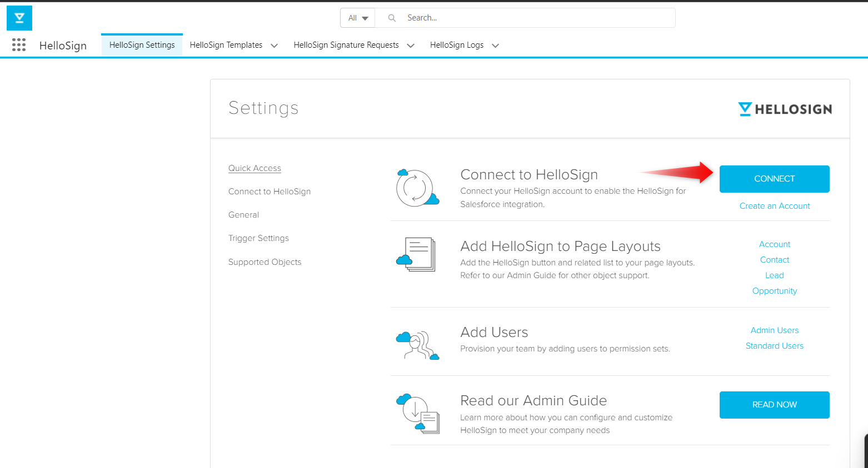Click the search magnifying glass icon
Viewport: 868px width, 468px height.
pyautogui.click(x=391, y=18)
